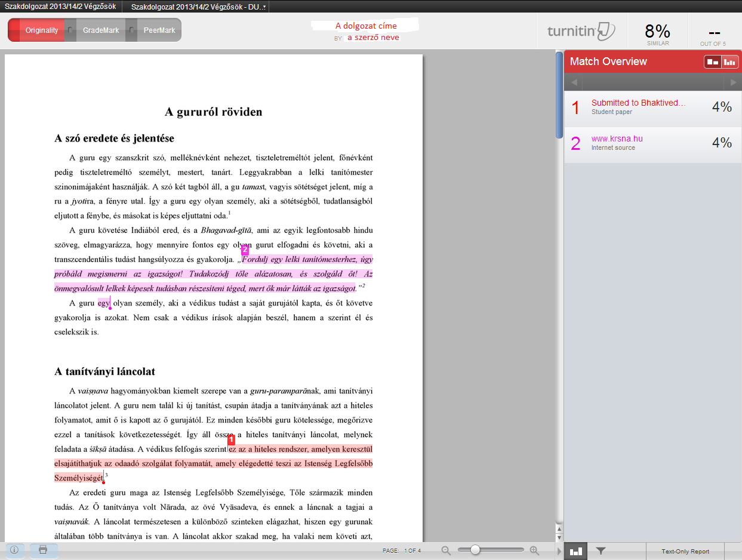The image size is (742, 560).
Task: Toggle the PeerMark layer
Action: 159,30
